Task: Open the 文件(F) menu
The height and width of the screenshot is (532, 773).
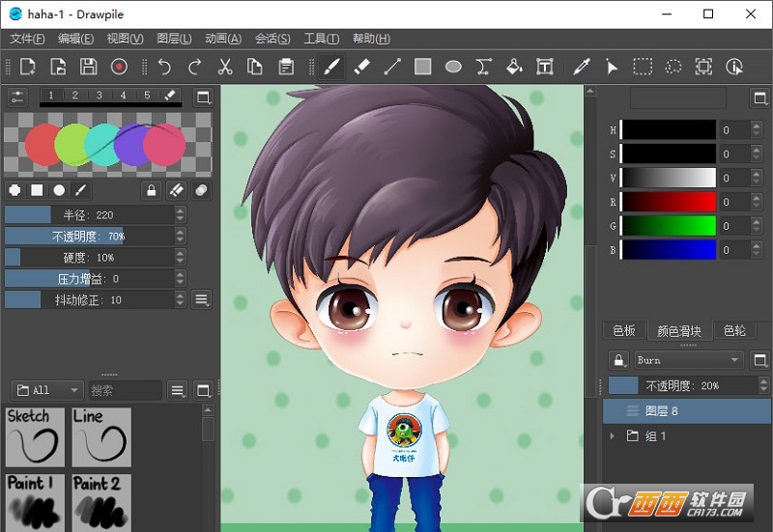Action: (x=28, y=39)
